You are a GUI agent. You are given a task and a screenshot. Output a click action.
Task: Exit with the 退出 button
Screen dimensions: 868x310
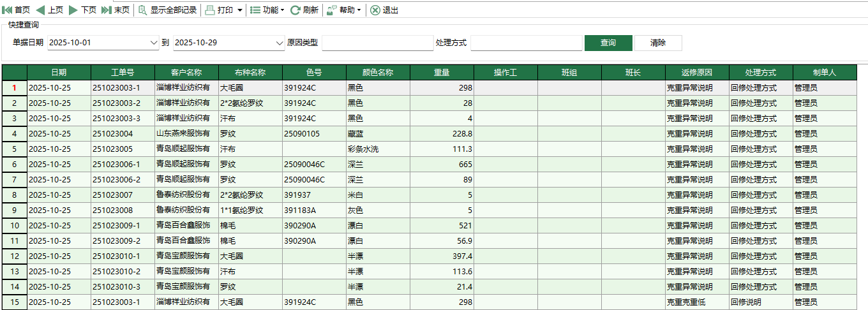(384, 10)
